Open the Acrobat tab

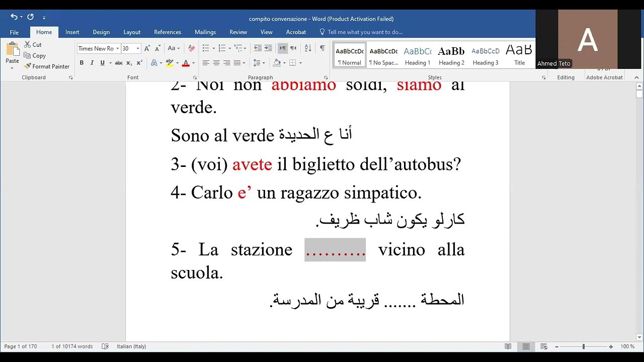click(x=296, y=32)
